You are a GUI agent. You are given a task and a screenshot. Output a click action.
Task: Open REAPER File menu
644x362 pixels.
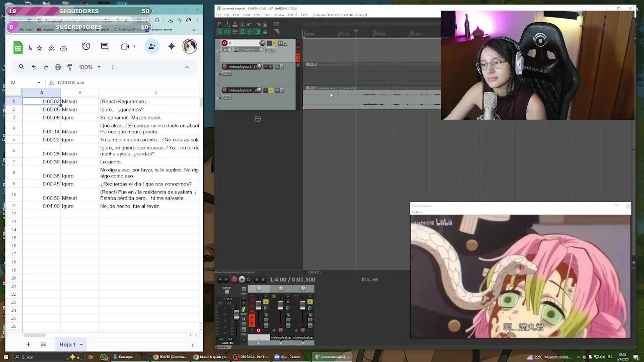click(218, 15)
